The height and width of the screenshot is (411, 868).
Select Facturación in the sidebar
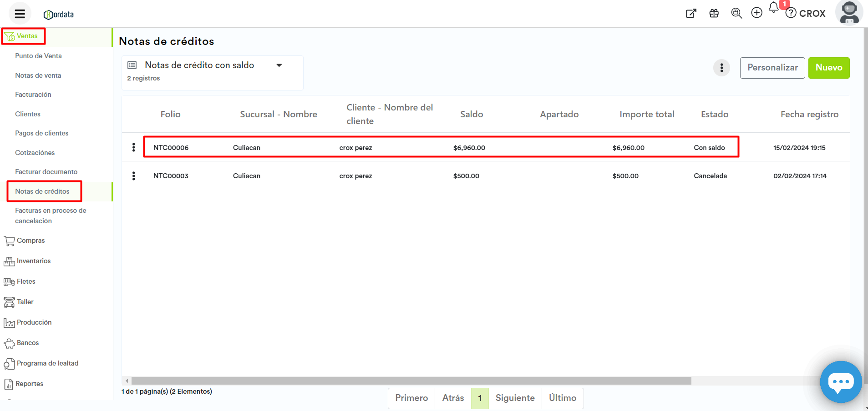(x=33, y=95)
